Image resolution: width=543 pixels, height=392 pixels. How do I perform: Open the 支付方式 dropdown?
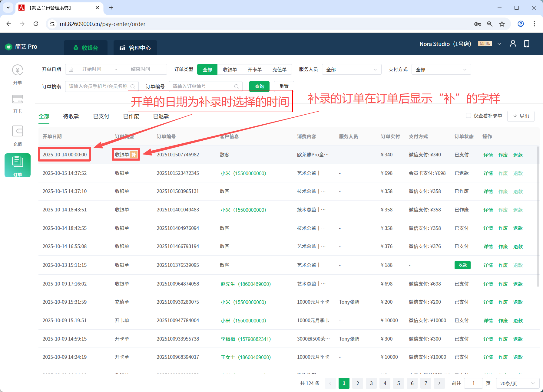coord(441,70)
